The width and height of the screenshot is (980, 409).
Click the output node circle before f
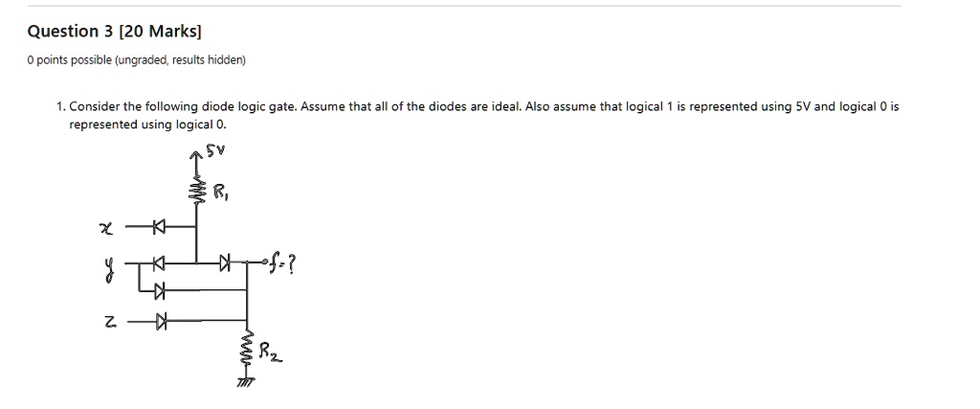262,261
